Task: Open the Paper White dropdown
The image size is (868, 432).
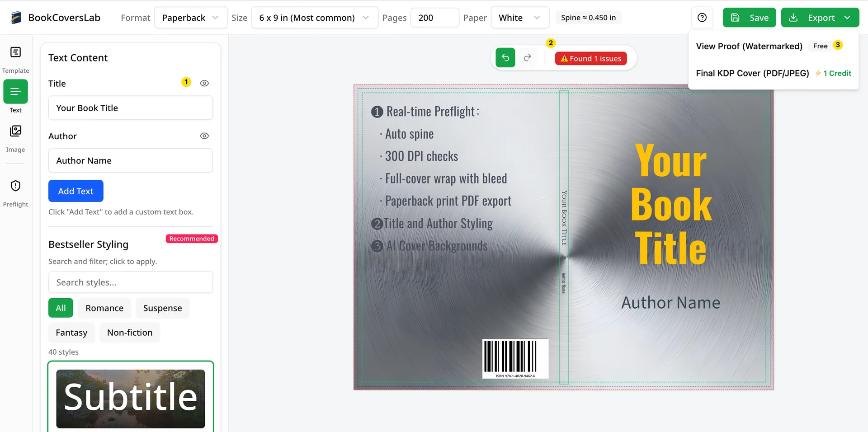Action: 520,18
